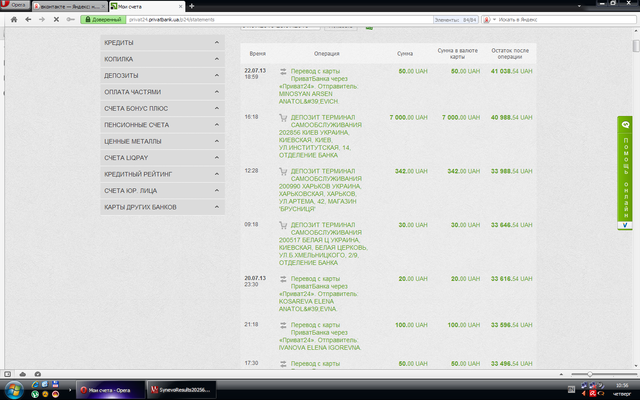The height and width of the screenshot is (400, 640).
Task: Click the page vertical scrollbar thumb
Action: (636, 46)
